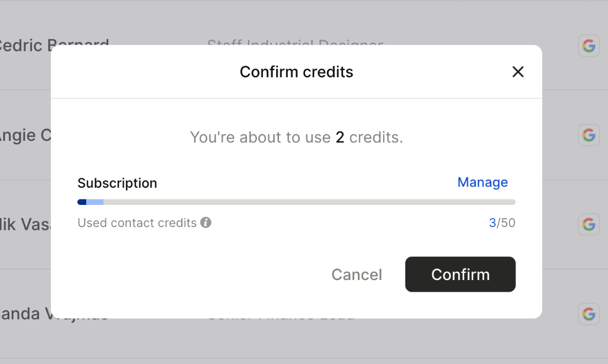Click the Vrajnas contact name
The width and height of the screenshot is (608, 364).
click(x=54, y=314)
